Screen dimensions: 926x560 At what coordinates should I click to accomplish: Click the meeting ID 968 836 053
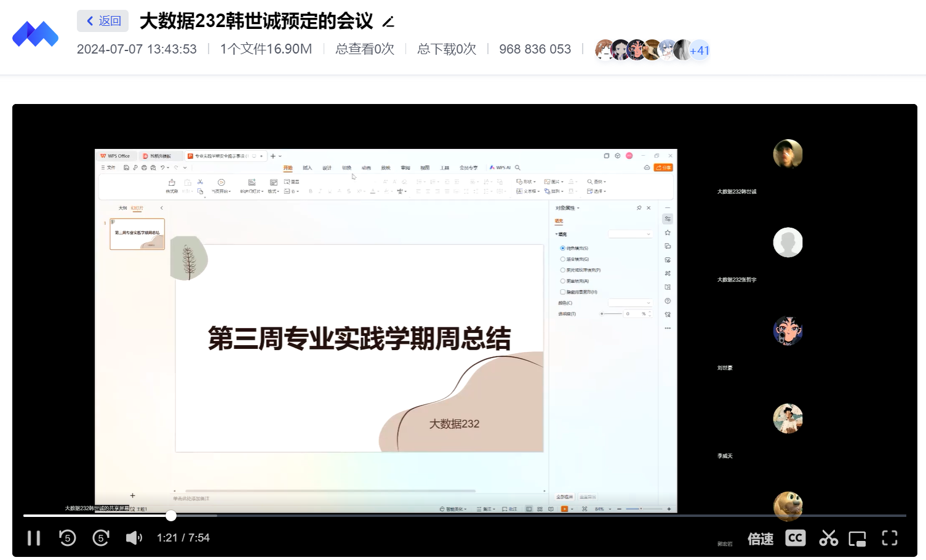(535, 49)
